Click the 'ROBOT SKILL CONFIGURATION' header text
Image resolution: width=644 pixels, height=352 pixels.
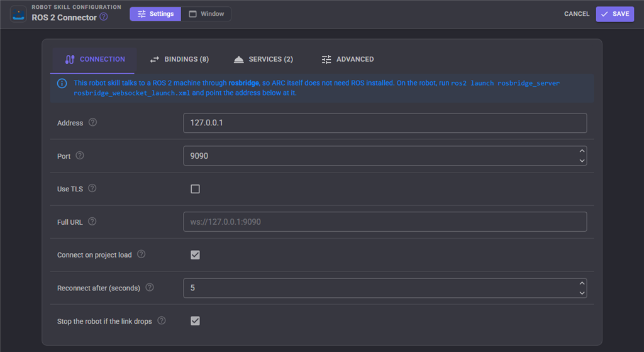76,7
